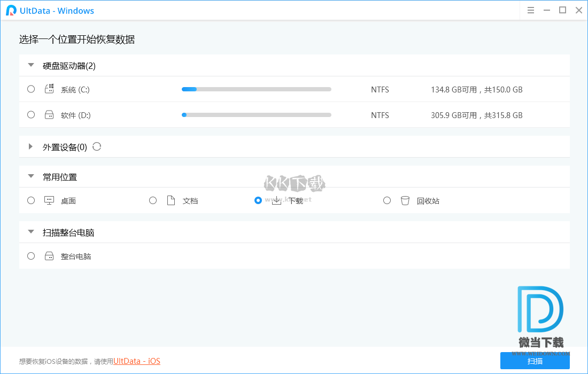Screen dimensions: 588x374
Task: Select the 整台电脑 radio button
Action: [30, 255]
